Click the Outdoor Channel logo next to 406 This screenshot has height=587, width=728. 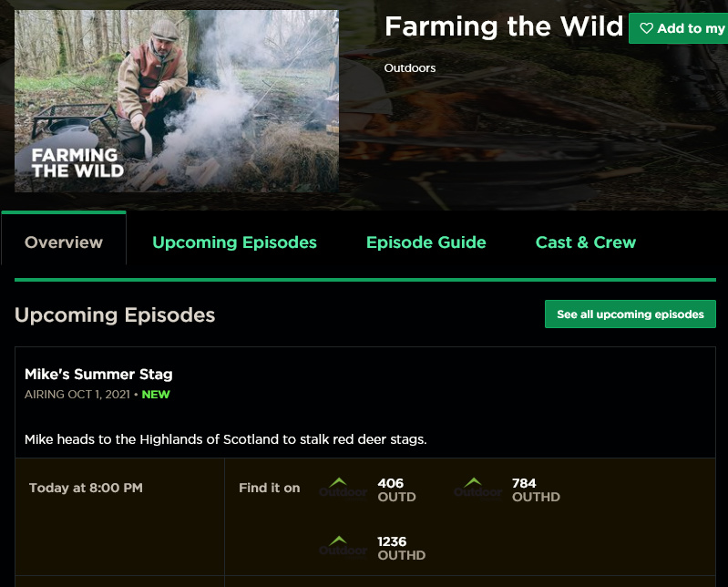pyautogui.click(x=343, y=489)
